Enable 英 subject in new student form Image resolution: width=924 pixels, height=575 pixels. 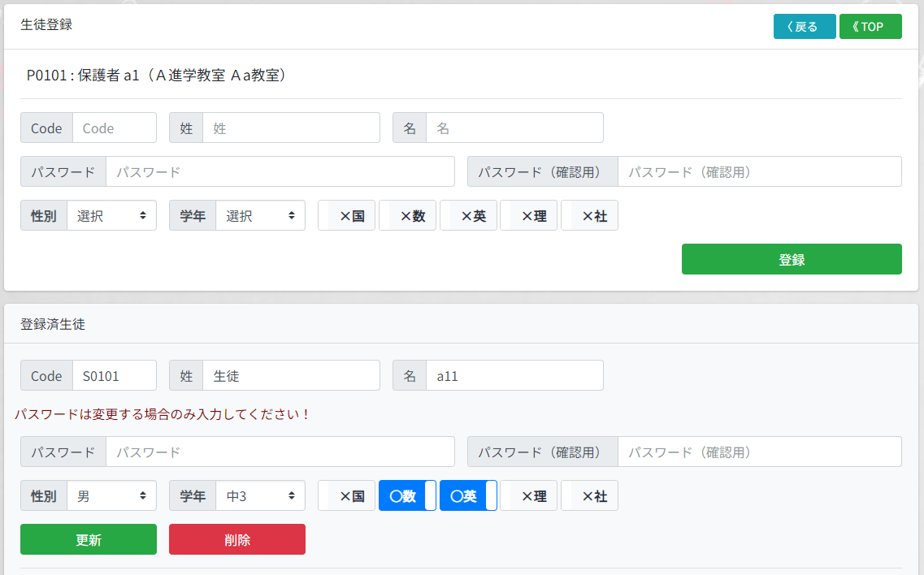[x=469, y=216]
